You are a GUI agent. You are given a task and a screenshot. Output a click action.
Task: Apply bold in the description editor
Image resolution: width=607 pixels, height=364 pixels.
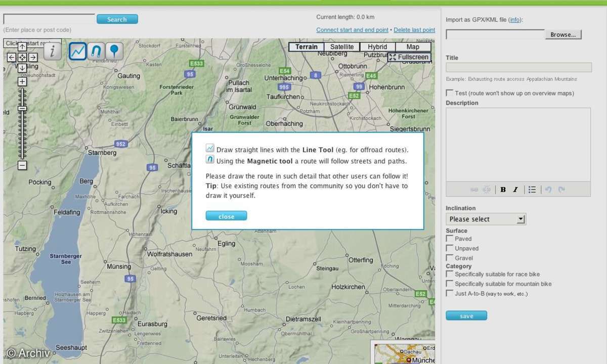pos(503,190)
